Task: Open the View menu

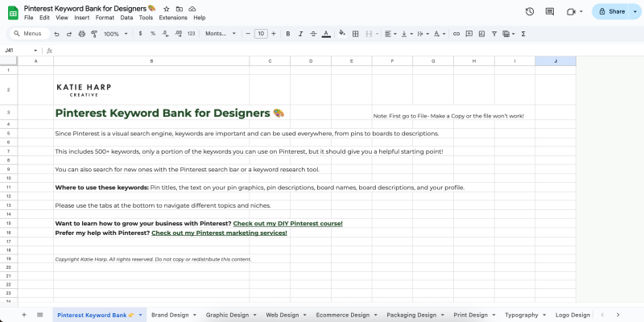Action: 62,18
